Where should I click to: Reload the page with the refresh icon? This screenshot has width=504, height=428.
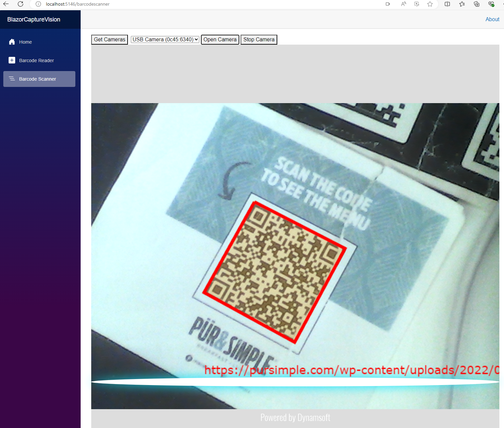(x=20, y=4)
